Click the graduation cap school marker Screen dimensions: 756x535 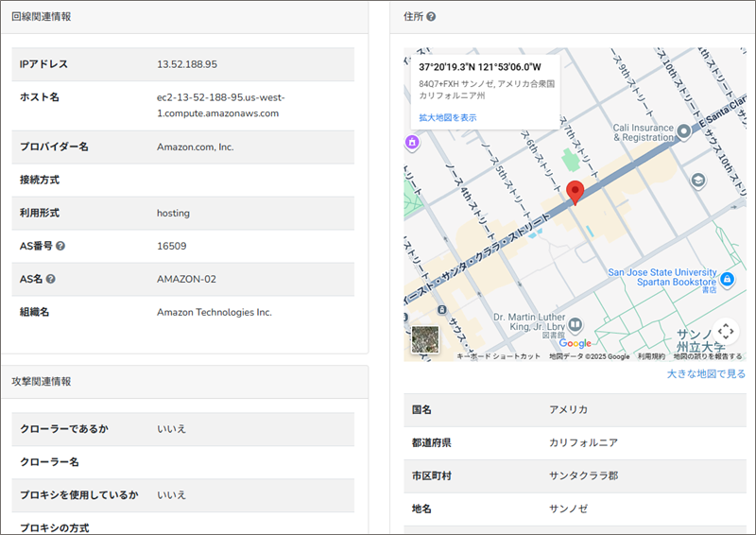(697, 181)
